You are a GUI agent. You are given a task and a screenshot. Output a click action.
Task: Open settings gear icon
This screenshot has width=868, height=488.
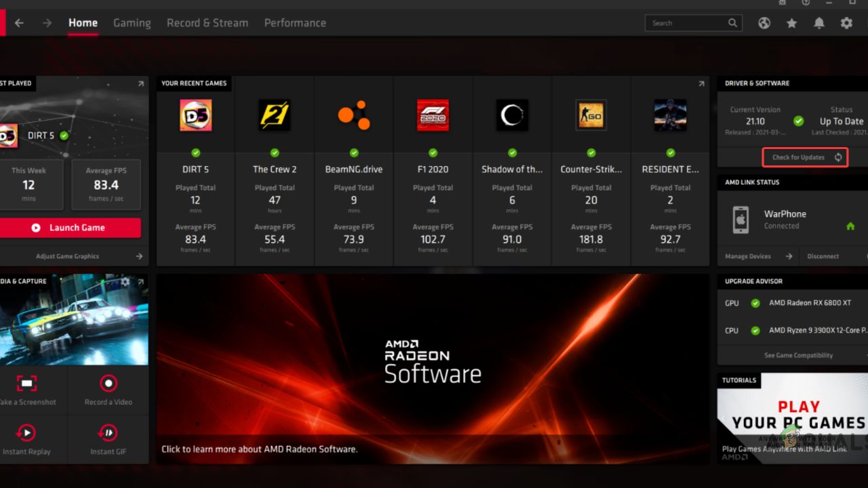[846, 23]
